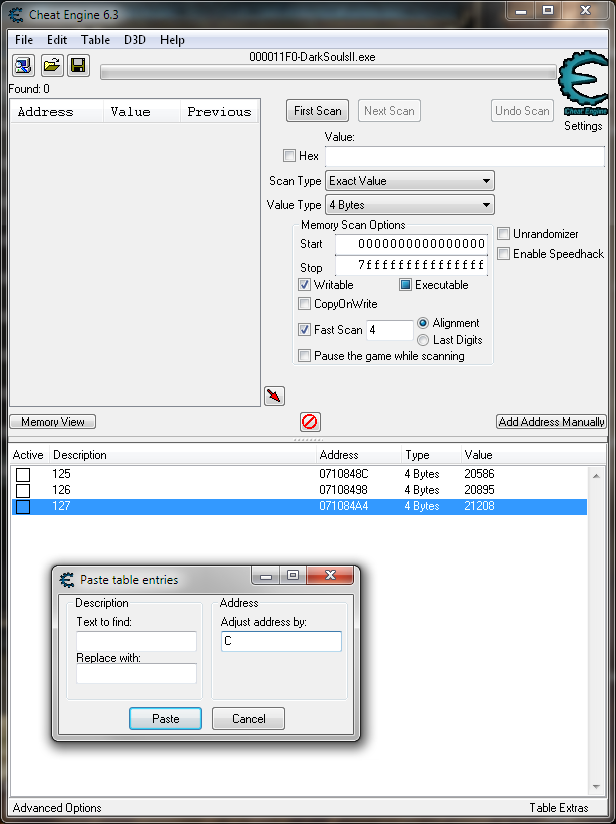This screenshot has width=616, height=824.
Task: Select the Last Digits radio button
Action: point(423,340)
